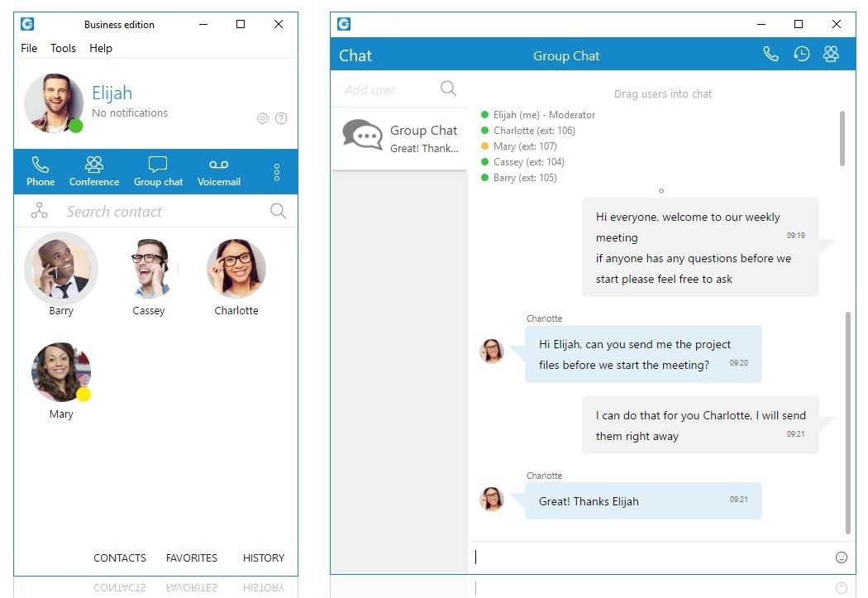Select Mary's contact thumbnail

click(x=60, y=372)
